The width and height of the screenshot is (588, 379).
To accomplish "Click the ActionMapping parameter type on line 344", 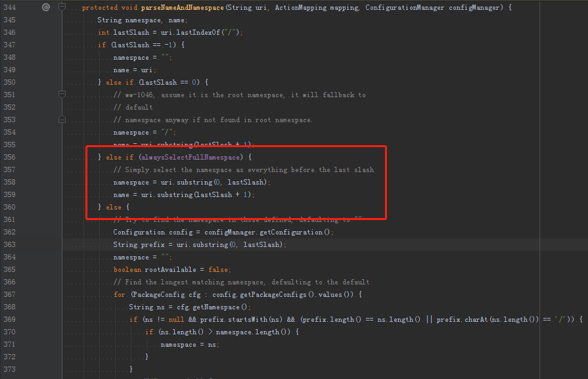I will coord(300,7).
